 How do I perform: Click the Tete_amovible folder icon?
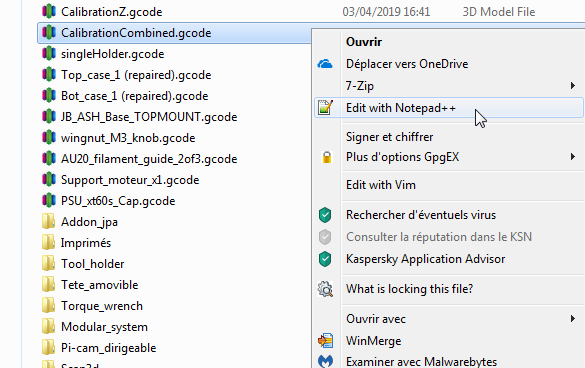coord(49,284)
